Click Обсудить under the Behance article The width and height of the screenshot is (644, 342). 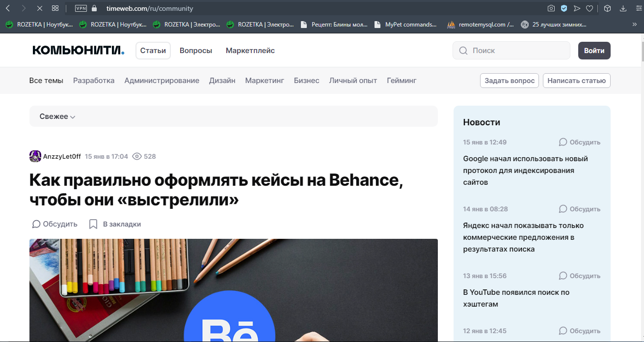point(55,224)
